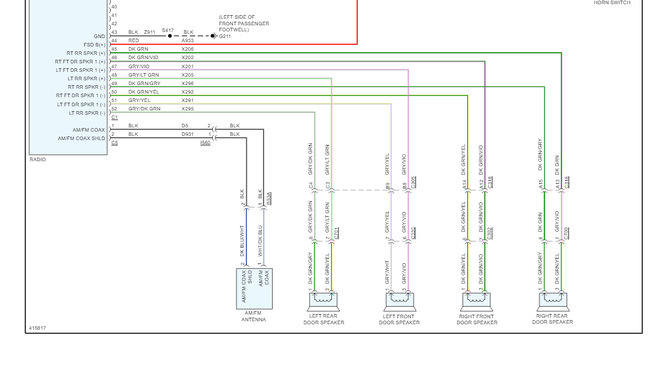Screen dimensions: 650x372
Task: Click the LEFT REAR DOOR SPEAKER caption
Action: click(x=323, y=319)
